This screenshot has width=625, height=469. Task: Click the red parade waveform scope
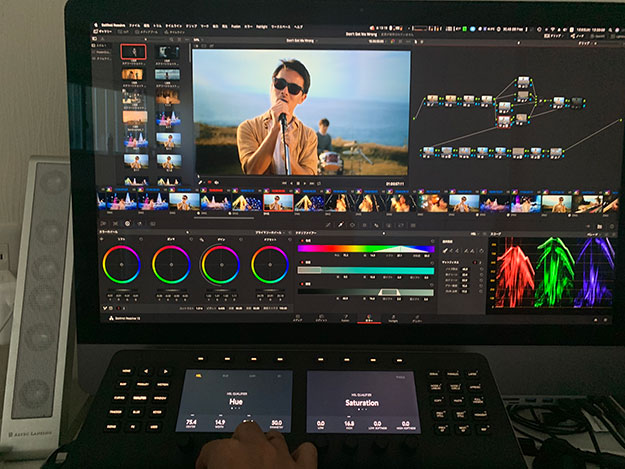[x=515, y=272]
